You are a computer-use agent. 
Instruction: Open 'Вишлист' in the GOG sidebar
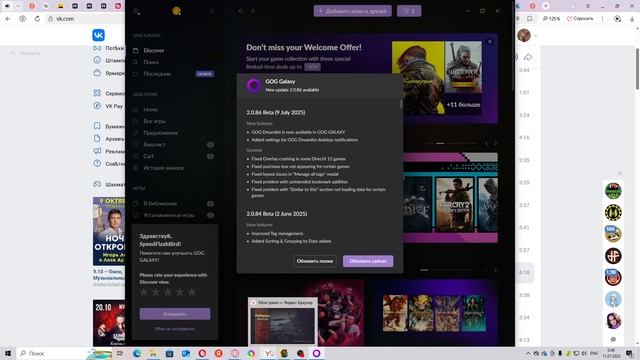coord(154,144)
